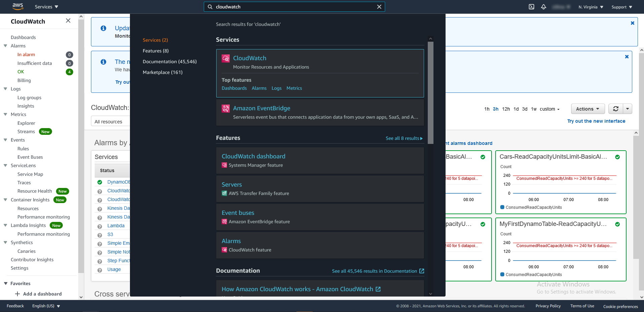Click the CloudWatch service result icon

[226, 58]
